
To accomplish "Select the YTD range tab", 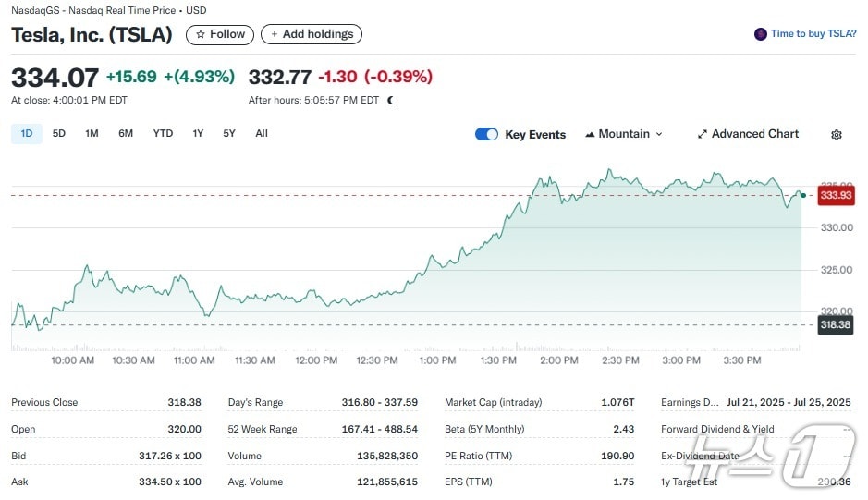I will click(163, 134).
